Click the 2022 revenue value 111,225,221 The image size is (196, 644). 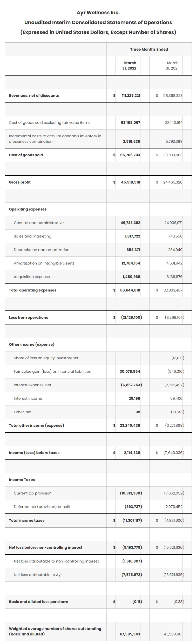(131, 96)
